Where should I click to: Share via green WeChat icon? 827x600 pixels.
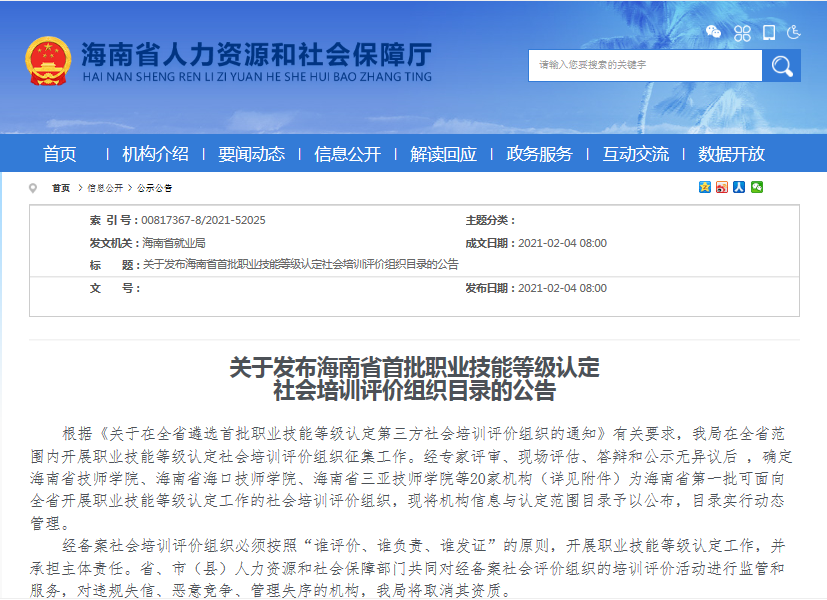pyautogui.click(x=757, y=187)
